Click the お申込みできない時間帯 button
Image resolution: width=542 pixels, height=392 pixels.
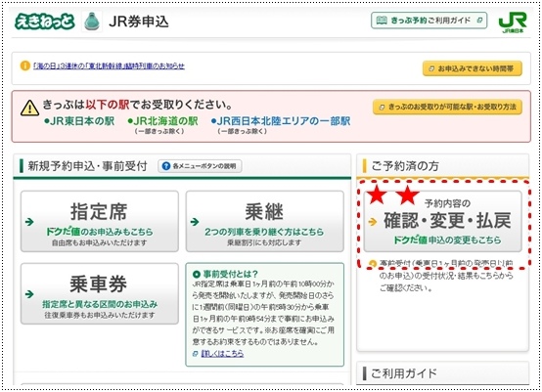pos(473,68)
